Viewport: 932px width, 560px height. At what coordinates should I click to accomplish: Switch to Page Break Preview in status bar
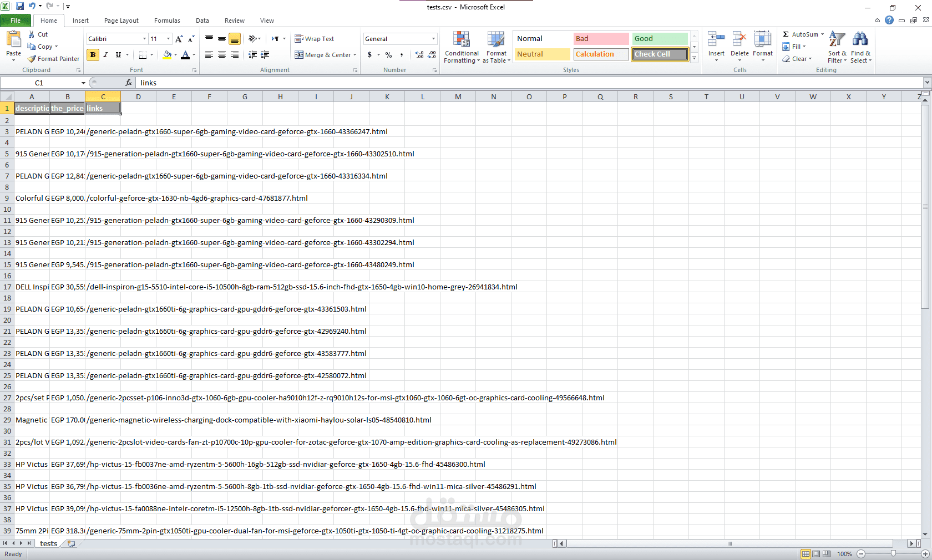[827, 554]
